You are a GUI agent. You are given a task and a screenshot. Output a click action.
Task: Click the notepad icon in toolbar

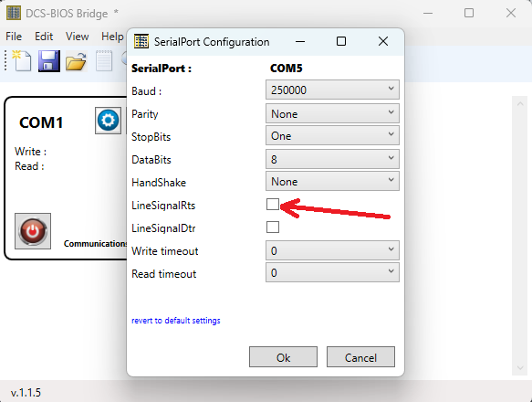point(104,61)
